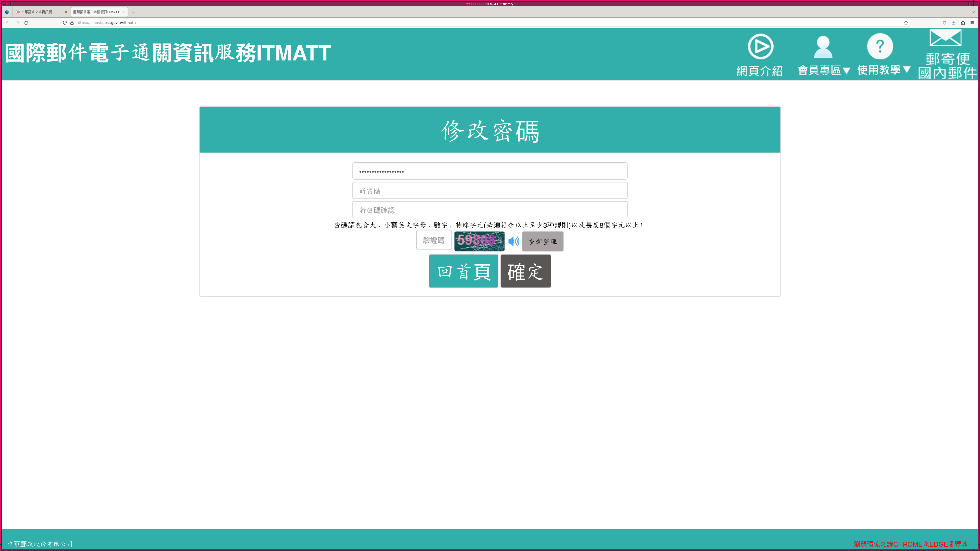
Task: Open the browser hamburger menu
Action: click(x=972, y=23)
